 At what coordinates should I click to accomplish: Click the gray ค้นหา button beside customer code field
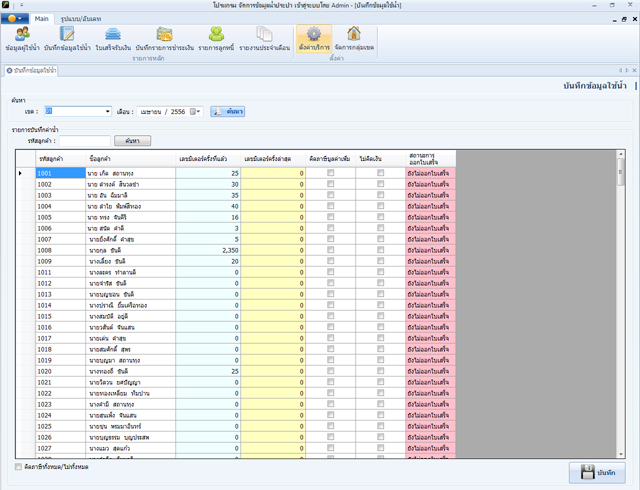tap(132, 141)
